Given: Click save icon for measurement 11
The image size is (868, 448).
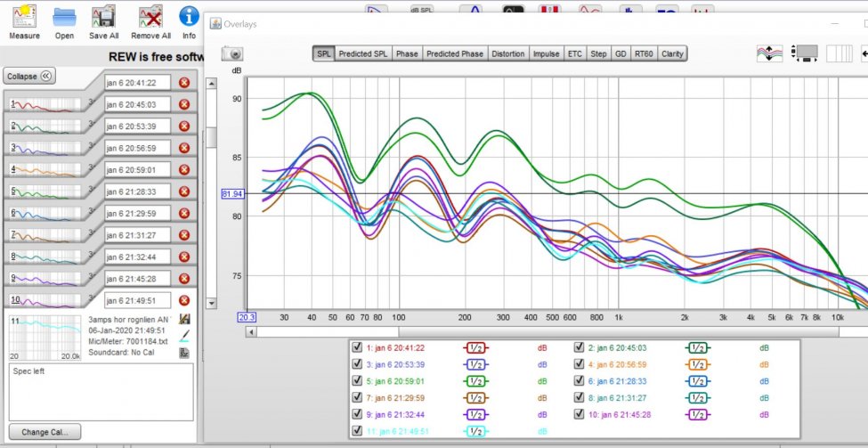Looking at the screenshot, I should coord(185,319).
